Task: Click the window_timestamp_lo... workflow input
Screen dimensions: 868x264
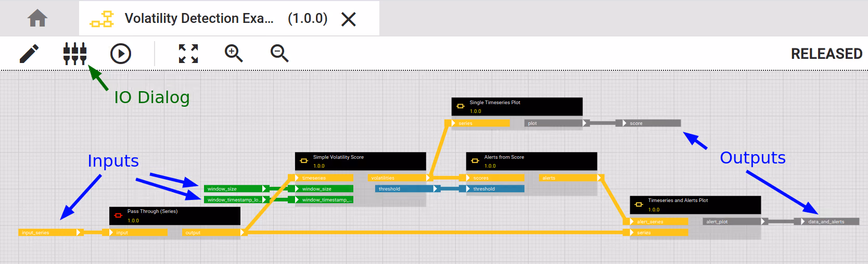Action: 236,200
